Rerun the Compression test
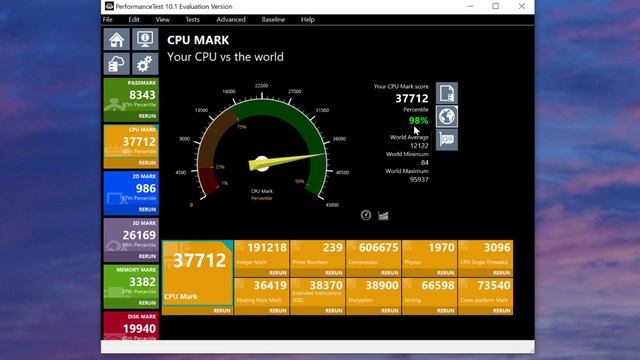 pos(389,273)
